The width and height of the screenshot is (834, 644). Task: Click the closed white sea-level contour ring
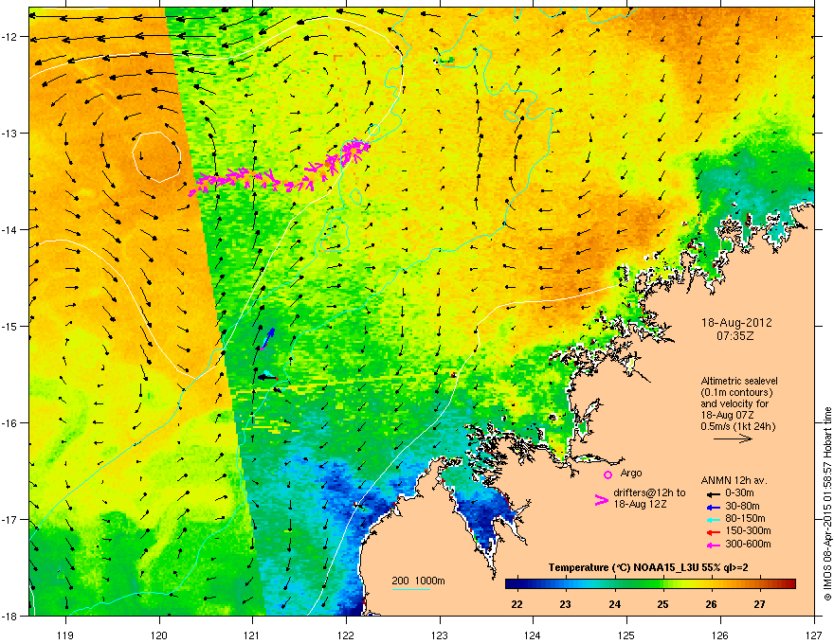(x=157, y=157)
